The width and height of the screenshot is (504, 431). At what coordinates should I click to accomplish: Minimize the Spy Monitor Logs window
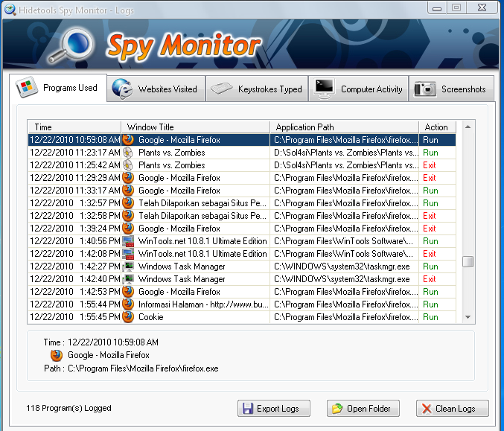click(x=437, y=8)
